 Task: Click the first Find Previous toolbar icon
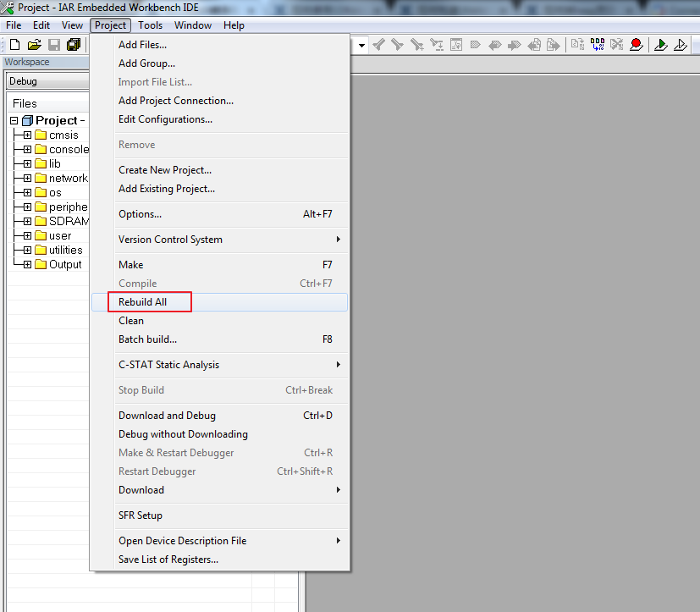point(378,45)
